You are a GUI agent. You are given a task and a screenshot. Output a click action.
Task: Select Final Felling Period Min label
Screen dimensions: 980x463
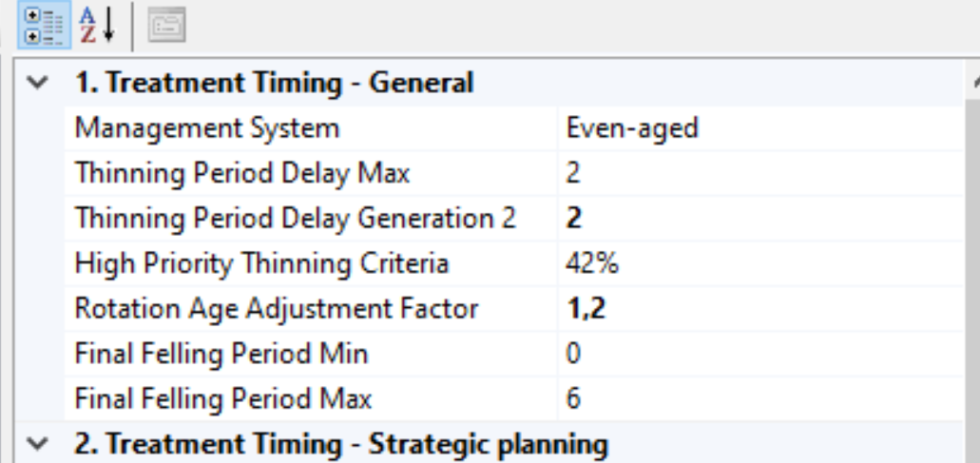221,354
